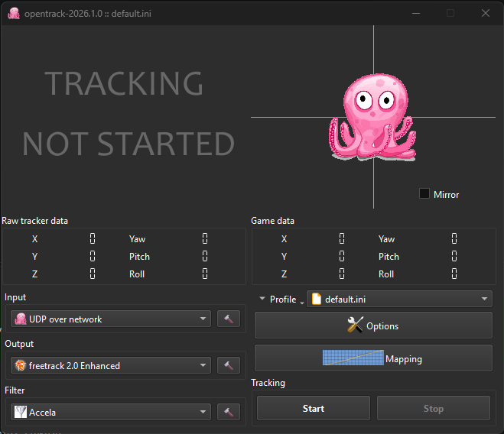Click the freetrack 2.0 Enhanced protocol icon
This screenshot has height=434, width=504.
pyautogui.click(x=21, y=365)
